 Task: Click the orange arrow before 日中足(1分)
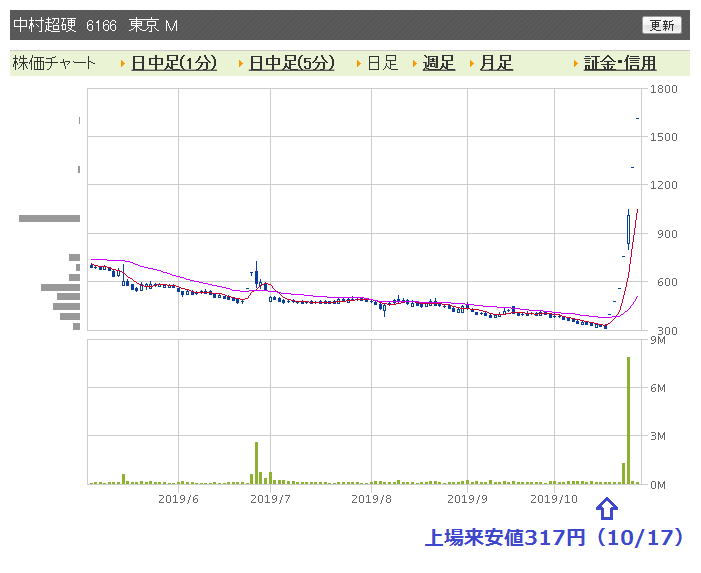point(123,63)
